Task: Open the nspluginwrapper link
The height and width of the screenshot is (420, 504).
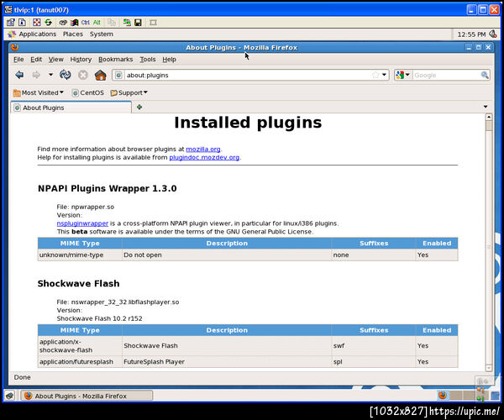Action: click(x=82, y=223)
